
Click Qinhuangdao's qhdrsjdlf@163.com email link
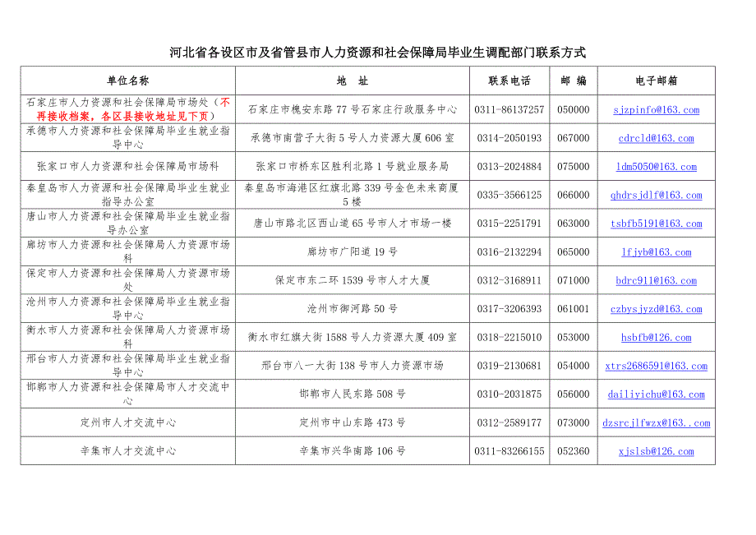tap(656, 196)
